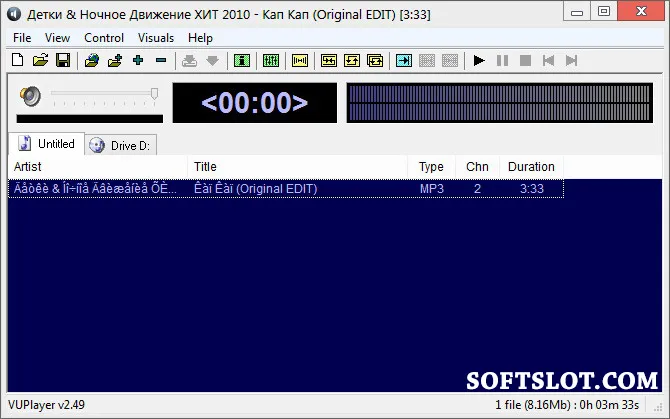The image size is (670, 419).
Task: Start playback with the Play button
Action: (479, 60)
